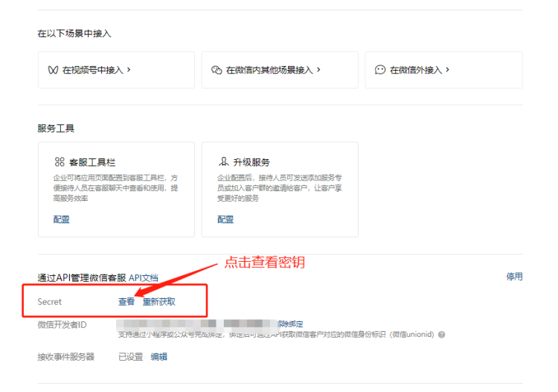Open 配置 under 客服工具栏
This screenshot has width=558, height=392.
tap(61, 219)
